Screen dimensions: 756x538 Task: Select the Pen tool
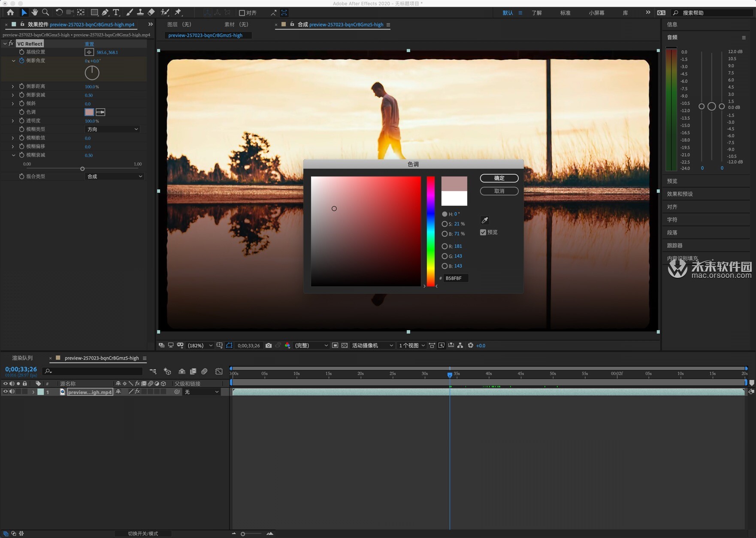[x=105, y=12]
